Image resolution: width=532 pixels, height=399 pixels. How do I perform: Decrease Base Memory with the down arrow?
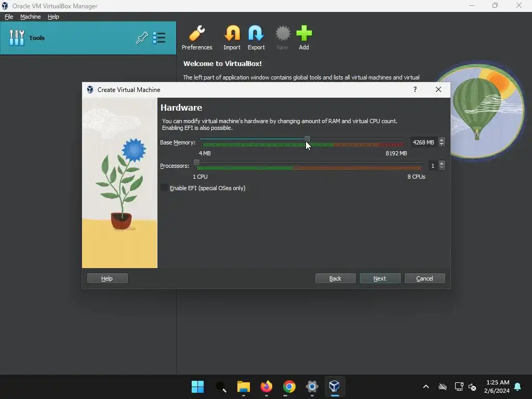[442, 144]
